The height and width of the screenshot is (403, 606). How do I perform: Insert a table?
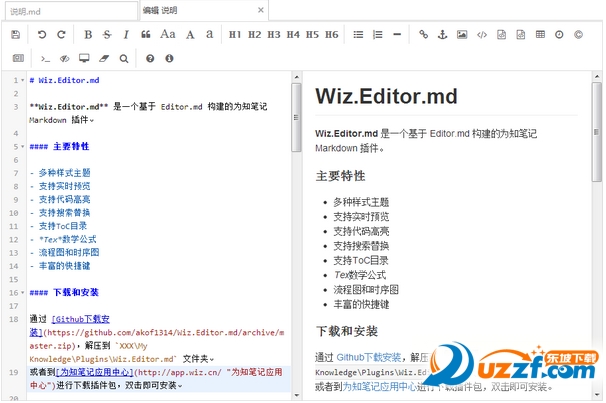540,35
